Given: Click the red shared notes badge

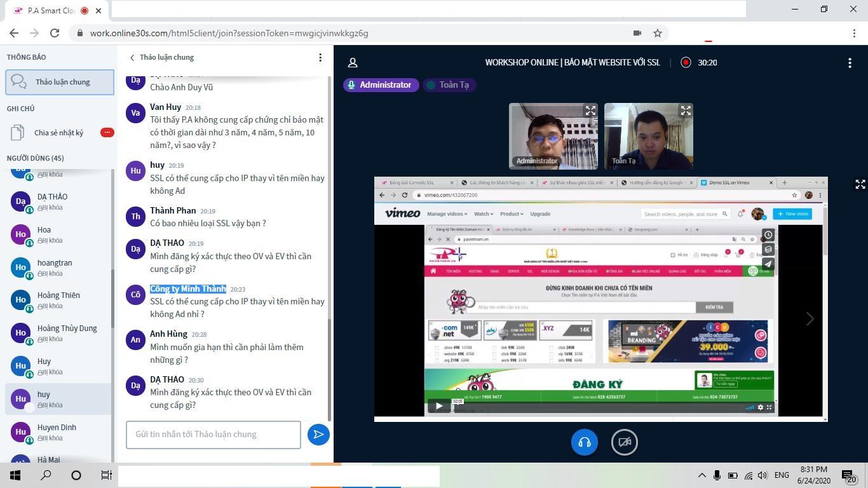Looking at the screenshot, I should [107, 132].
